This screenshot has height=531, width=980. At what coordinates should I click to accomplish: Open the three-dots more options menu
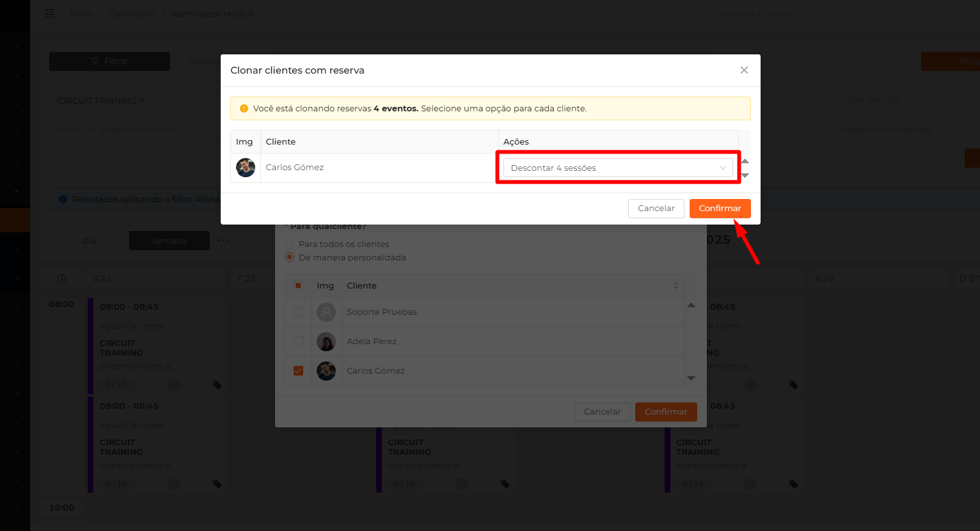pyautogui.click(x=223, y=241)
